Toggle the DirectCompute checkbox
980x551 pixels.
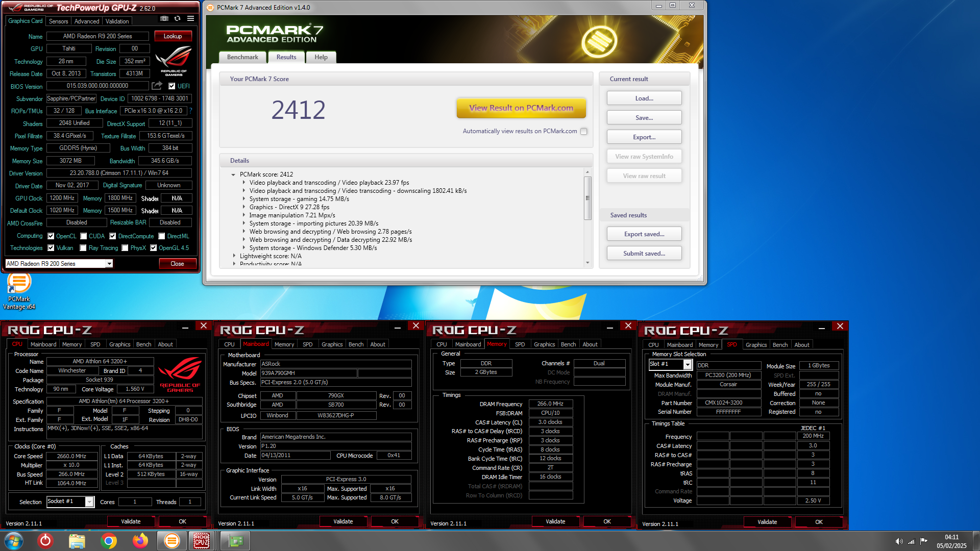(x=112, y=236)
